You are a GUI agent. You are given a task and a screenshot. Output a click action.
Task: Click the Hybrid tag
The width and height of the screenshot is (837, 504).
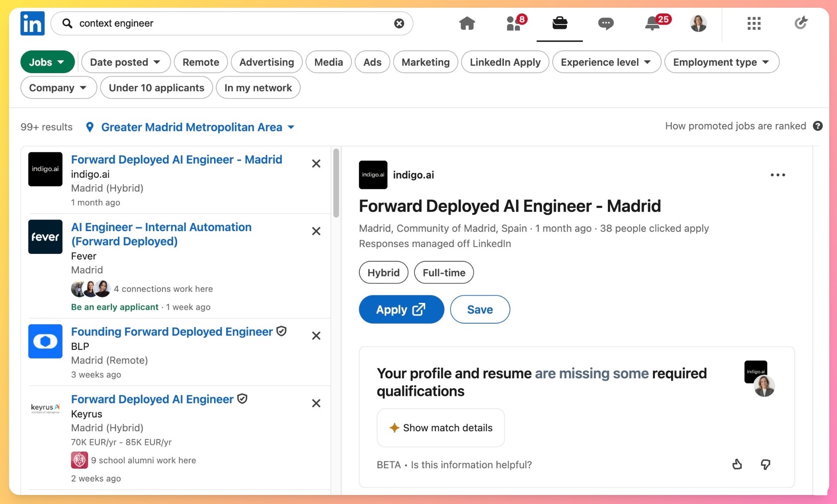(383, 272)
